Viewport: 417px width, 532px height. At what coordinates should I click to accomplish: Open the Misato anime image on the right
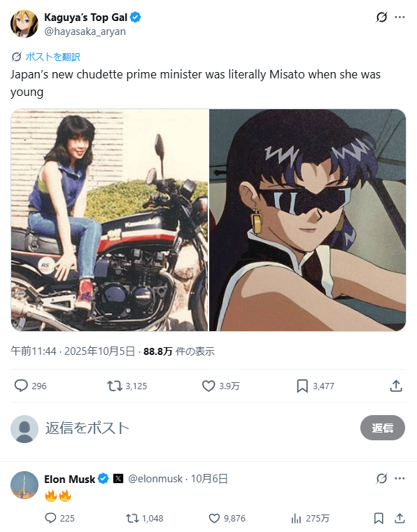pos(307,220)
